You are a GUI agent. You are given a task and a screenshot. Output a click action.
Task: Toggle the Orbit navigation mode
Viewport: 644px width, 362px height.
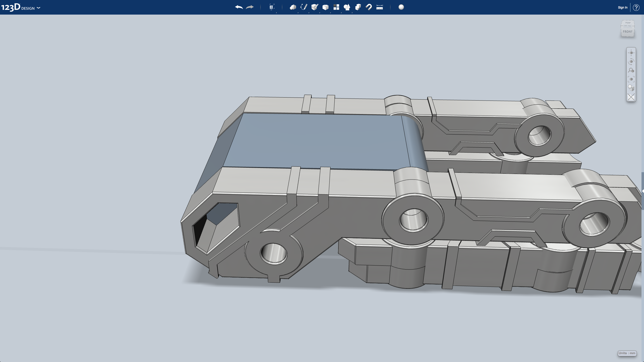(631, 62)
